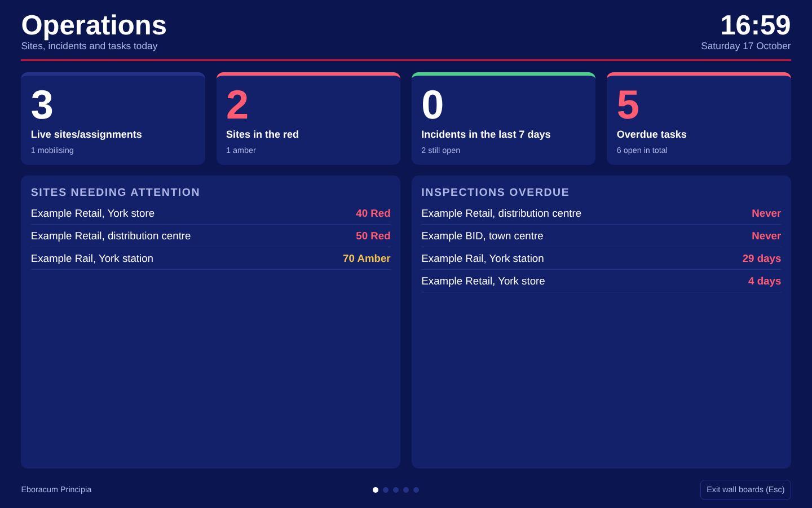The image size is (812, 508).
Task: Select Example BID, town centre inspection row
Action: pyautogui.click(x=601, y=236)
